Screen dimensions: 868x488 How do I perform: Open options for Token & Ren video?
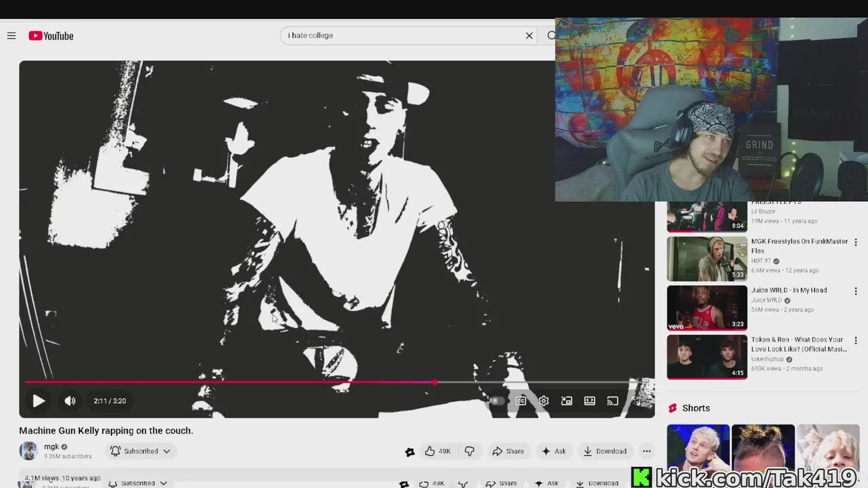tap(856, 341)
